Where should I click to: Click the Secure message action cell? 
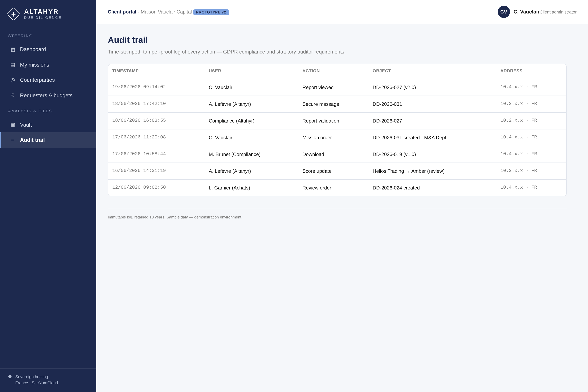[321, 104]
